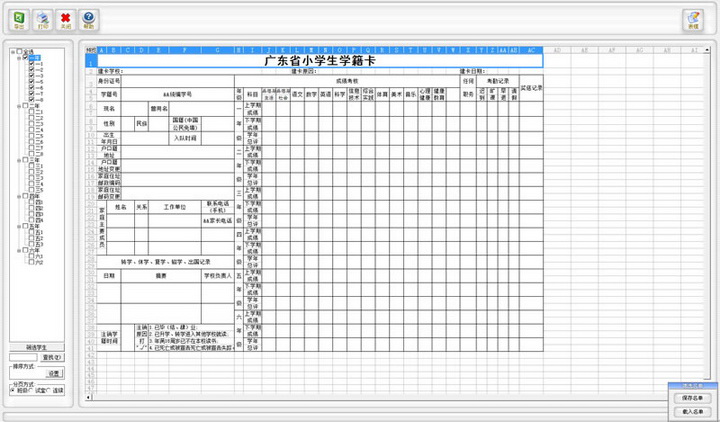This screenshot has width=720, height=422.
Task: Click the 查找 (Find) button
Action: click(53, 357)
